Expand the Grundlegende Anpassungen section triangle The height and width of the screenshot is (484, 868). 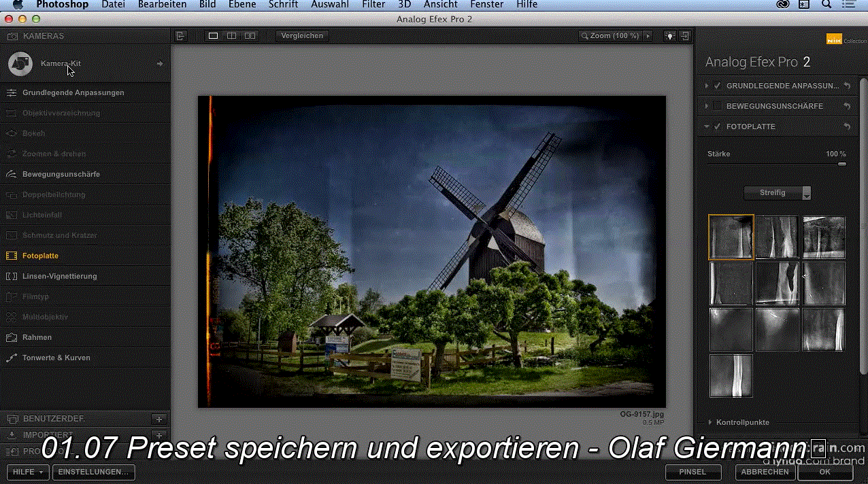point(707,86)
